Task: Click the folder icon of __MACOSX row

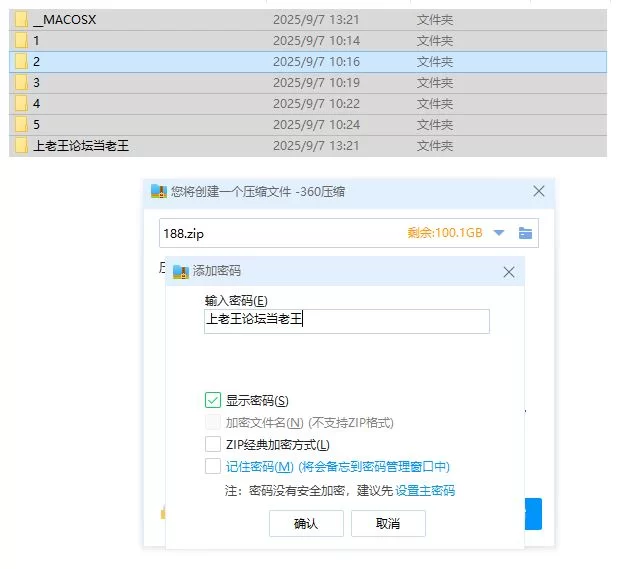Action: (21, 19)
